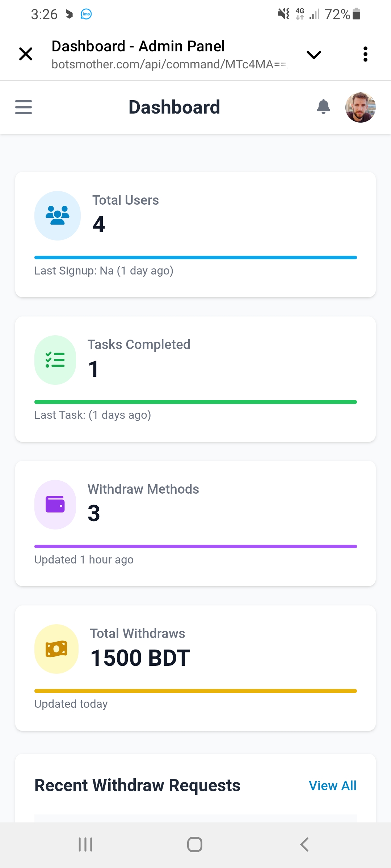The image size is (391, 868).
Task: Tap the Recent Withdraw Requests heading
Action: pos(137,786)
